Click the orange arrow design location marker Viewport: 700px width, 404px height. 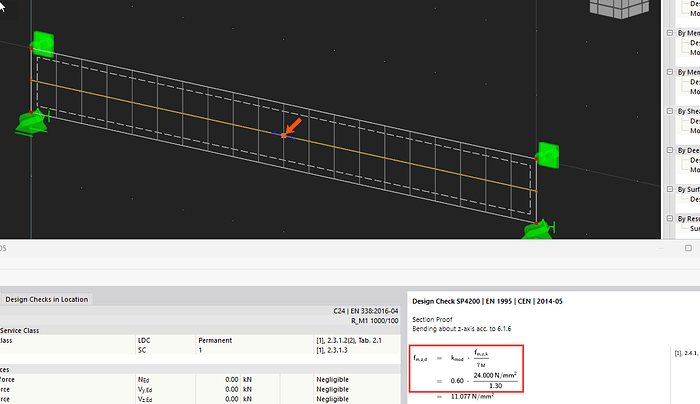click(291, 125)
